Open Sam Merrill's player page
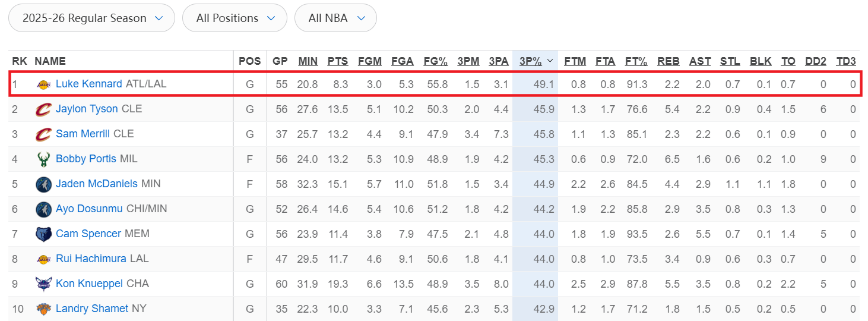Viewport: 868px width, 321px height. pyautogui.click(x=83, y=134)
